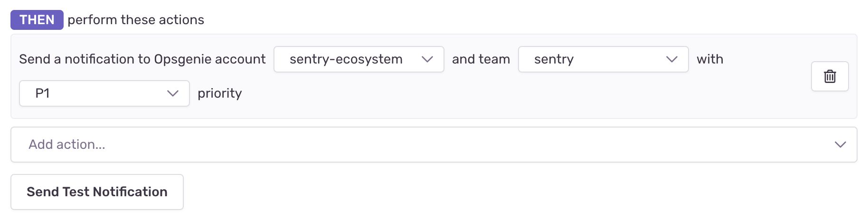This screenshot has width=868, height=219.
Task: Expand the team dropdown showing sentry
Action: click(603, 59)
